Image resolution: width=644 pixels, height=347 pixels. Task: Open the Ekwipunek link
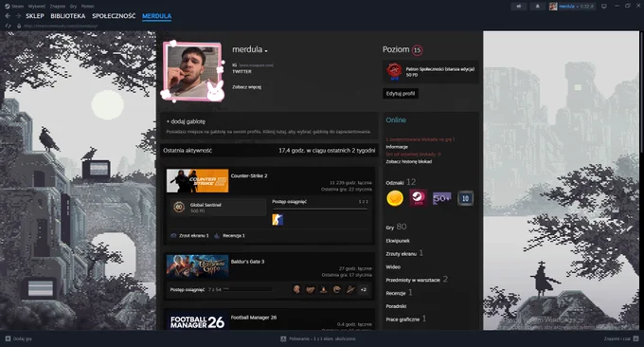(398, 241)
